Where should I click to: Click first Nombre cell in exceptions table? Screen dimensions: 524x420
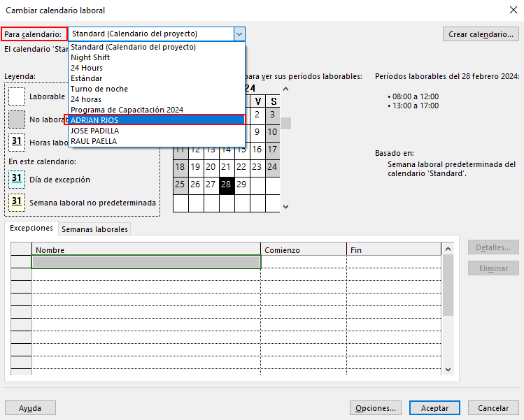tap(146, 262)
